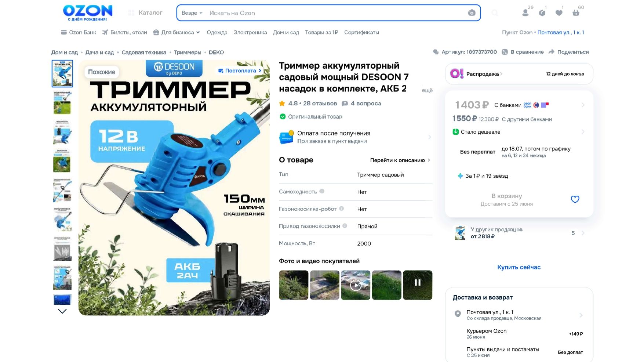Open the orders box icon

(542, 13)
